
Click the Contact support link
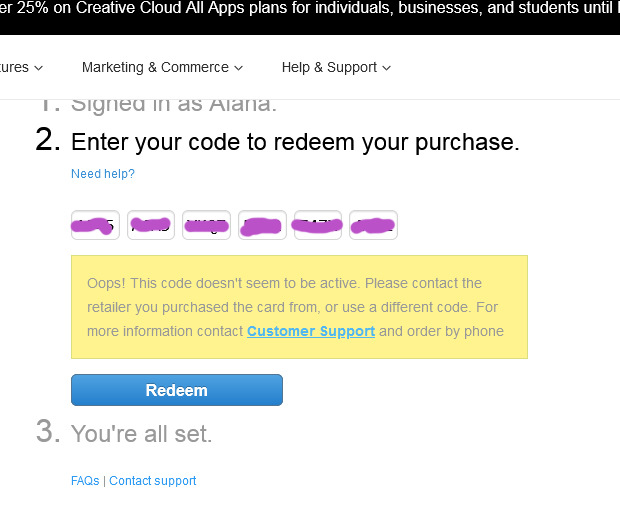point(153,481)
